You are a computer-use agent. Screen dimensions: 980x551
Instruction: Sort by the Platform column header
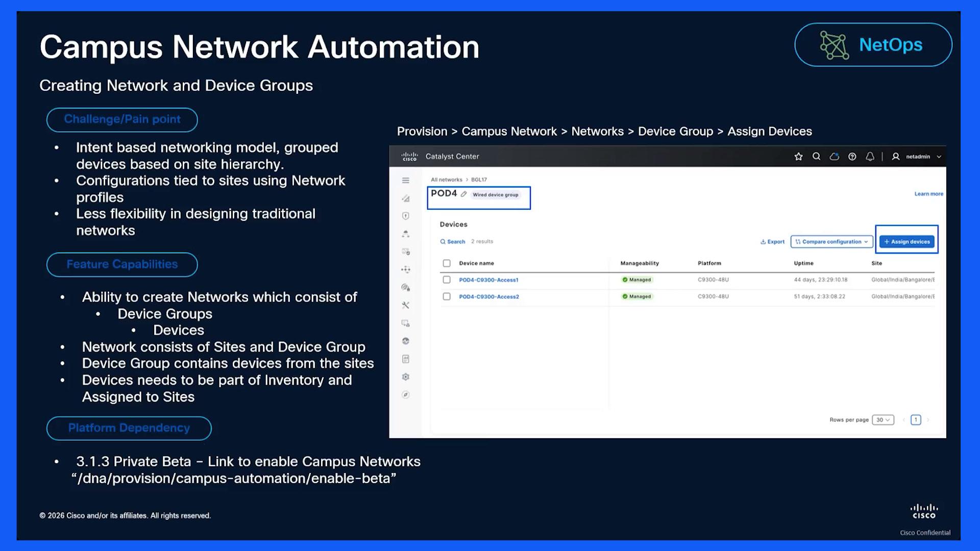709,263
